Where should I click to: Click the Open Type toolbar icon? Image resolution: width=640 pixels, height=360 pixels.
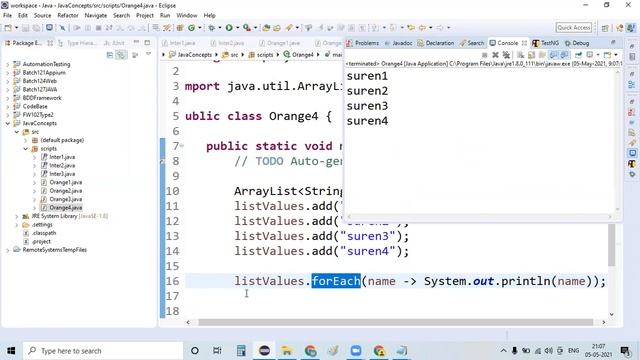pos(266,28)
